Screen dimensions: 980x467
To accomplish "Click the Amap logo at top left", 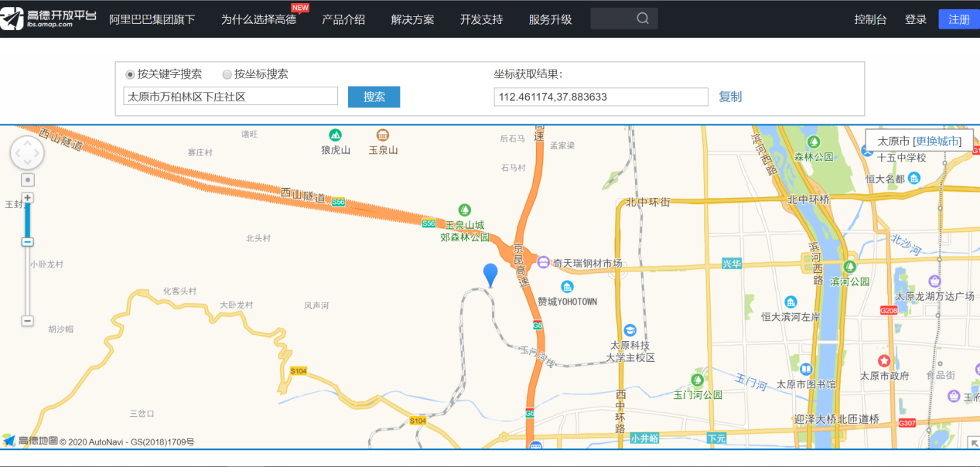I will [48, 19].
